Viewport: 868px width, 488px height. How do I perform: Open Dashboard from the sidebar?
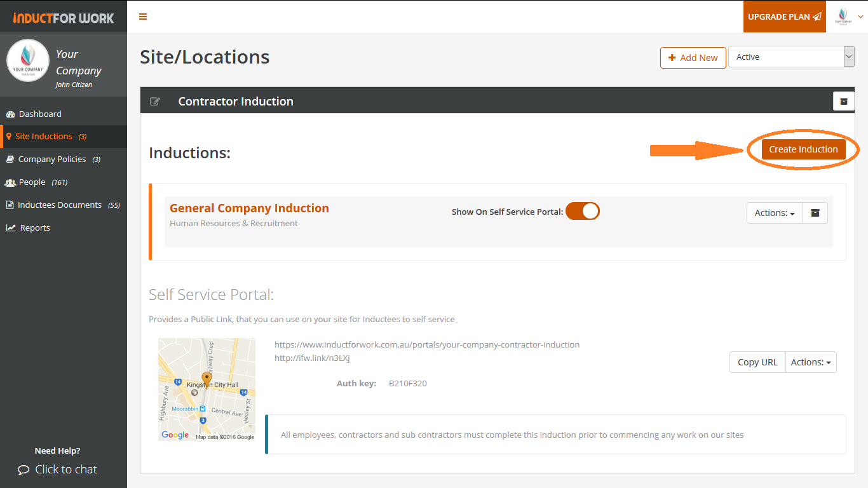[40, 114]
